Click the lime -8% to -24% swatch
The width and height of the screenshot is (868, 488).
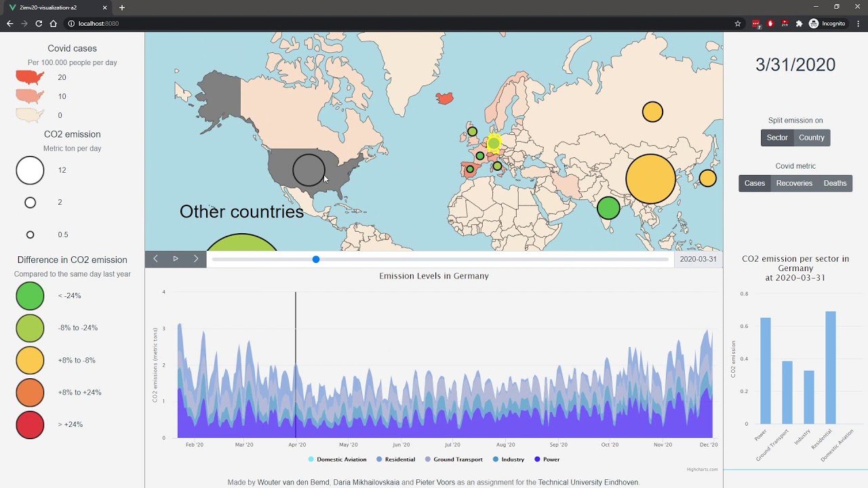pyautogui.click(x=30, y=328)
